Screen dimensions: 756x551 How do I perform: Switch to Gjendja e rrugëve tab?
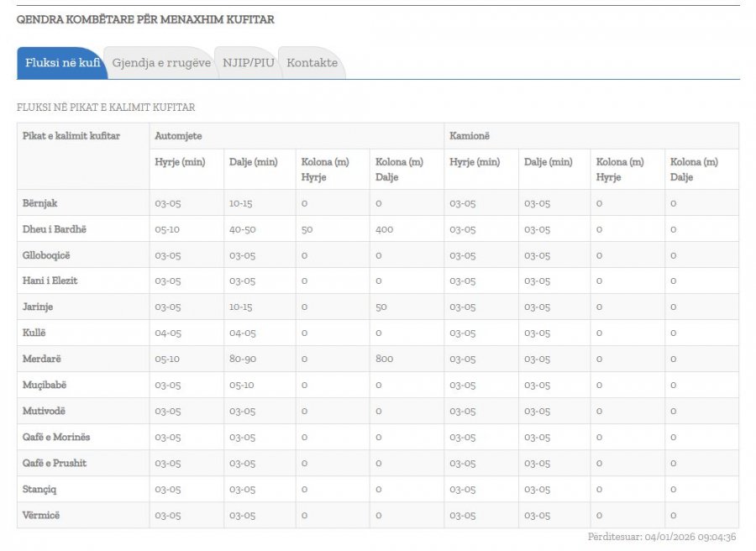pyautogui.click(x=160, y=63)
